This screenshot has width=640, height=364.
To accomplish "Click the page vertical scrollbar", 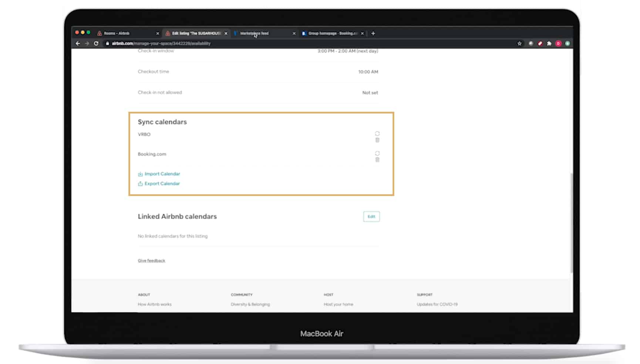I will (571, 223).
